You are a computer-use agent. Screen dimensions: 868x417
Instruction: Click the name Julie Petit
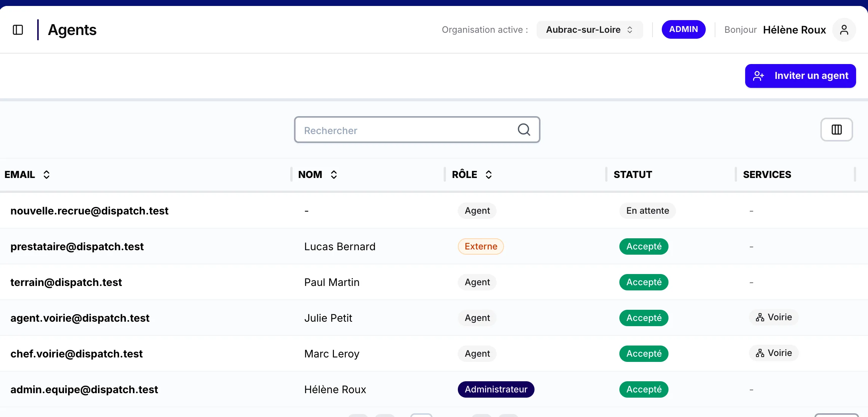point(328,318)
